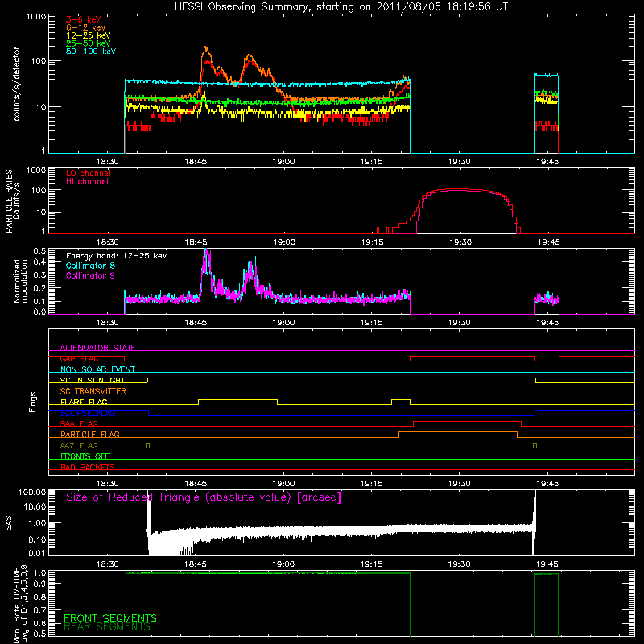Click the Mon. Rate LIVETIME axis label
Viewport: 644px width, 644px height.
21,604
